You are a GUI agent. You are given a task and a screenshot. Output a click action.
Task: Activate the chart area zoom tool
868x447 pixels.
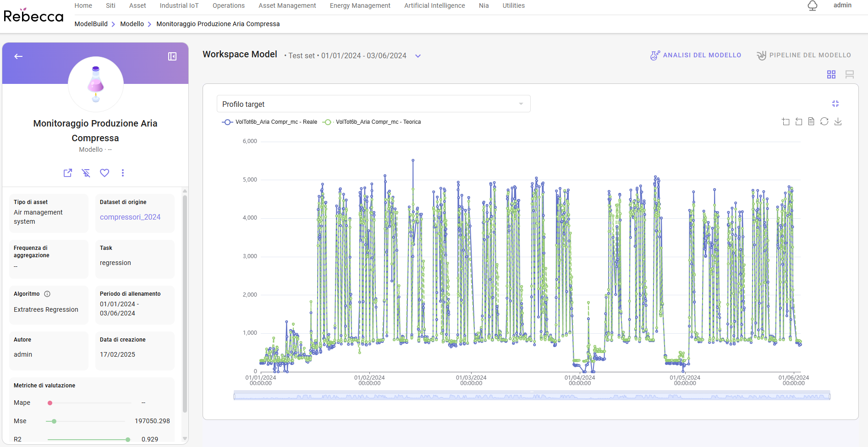pos(786,121)
